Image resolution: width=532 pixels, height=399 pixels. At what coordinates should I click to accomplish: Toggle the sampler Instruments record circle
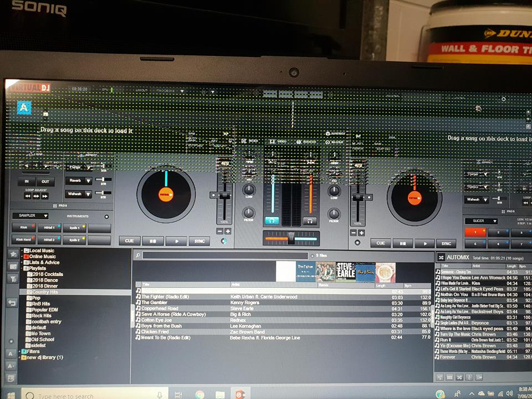106,217
